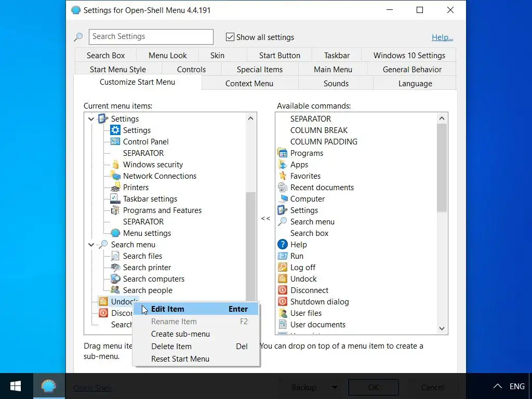Screen dimensions: 532x399
Task: Open the Windows 10 Settings tab
Action: click(x=409, y=55)
